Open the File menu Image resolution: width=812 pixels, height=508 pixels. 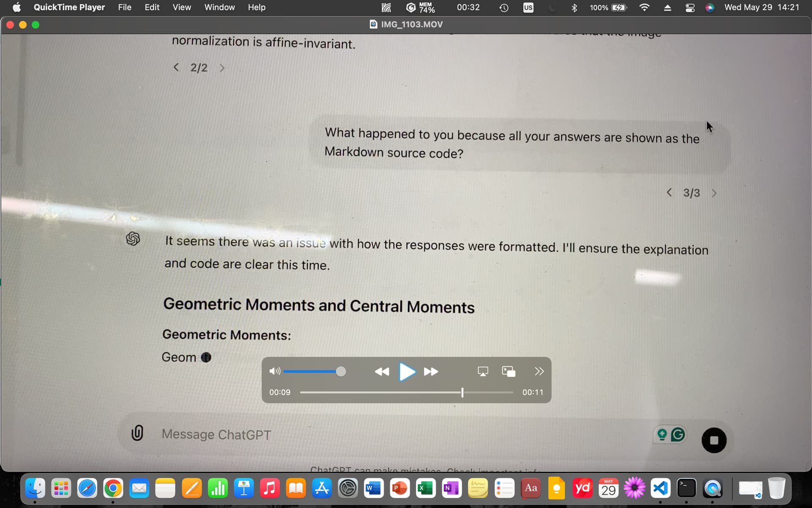coord(124,7)
